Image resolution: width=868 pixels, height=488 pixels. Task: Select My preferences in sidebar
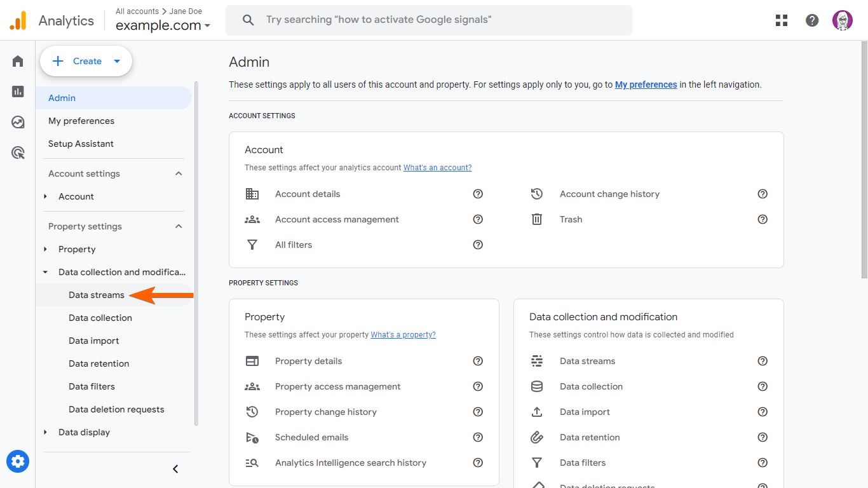(81, 121)
